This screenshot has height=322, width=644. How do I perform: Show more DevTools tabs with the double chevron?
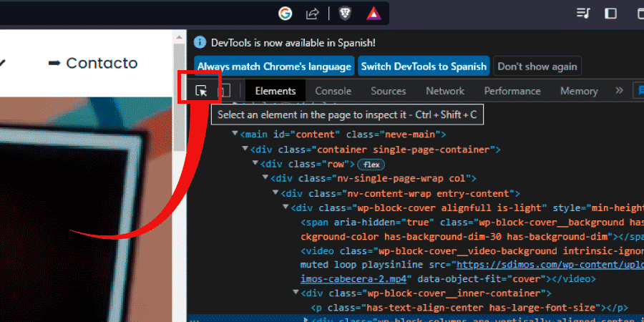point(620,90)
